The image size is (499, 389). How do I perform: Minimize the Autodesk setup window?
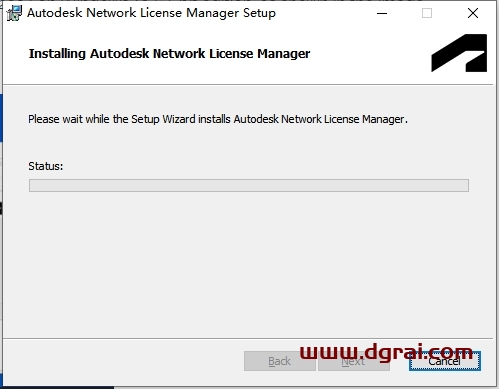[x=382, y=13]
